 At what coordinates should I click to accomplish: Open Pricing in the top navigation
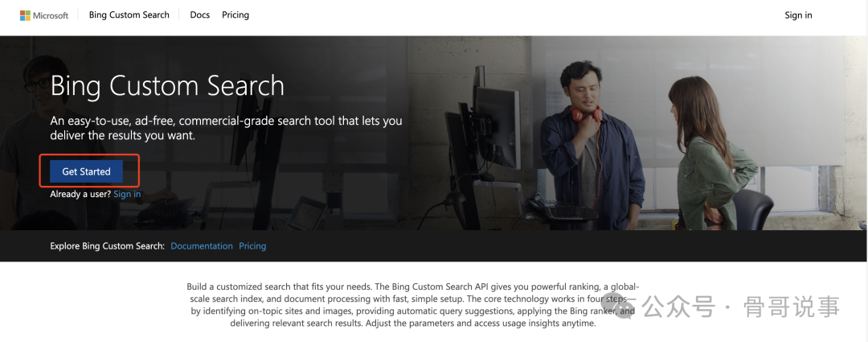235,15
